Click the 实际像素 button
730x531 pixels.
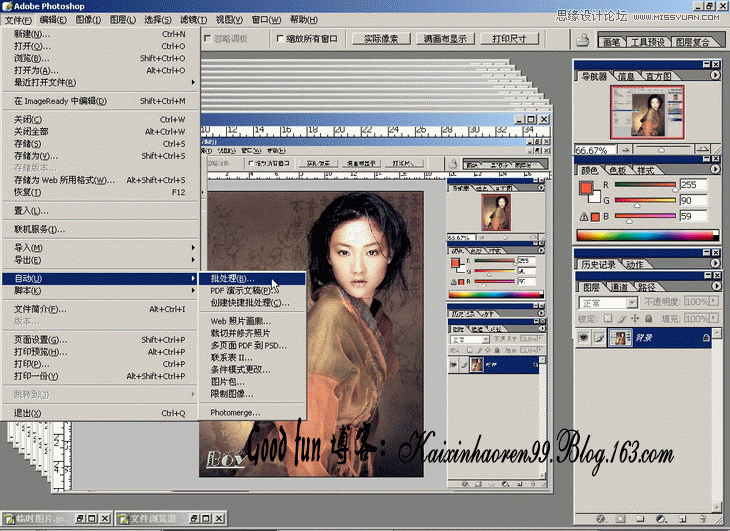point(381,39)
